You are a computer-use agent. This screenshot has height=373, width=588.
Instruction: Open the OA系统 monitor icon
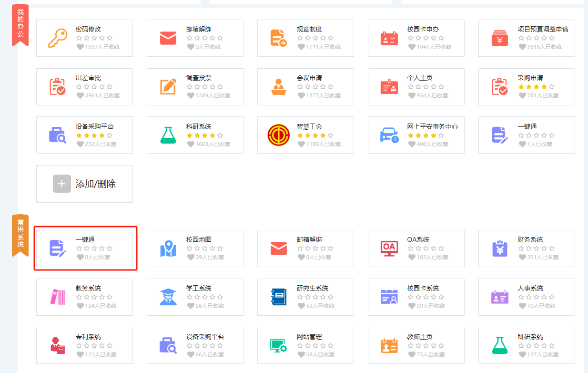pos(389,249)
